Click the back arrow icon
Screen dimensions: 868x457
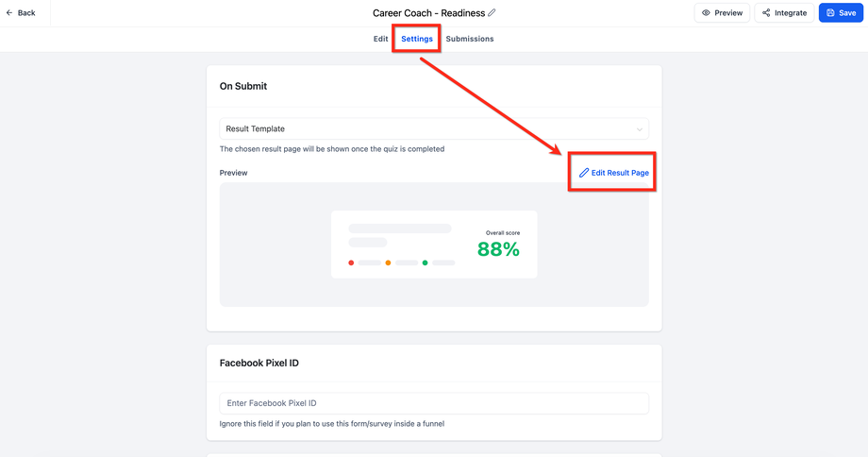click(x=9, y=13)
